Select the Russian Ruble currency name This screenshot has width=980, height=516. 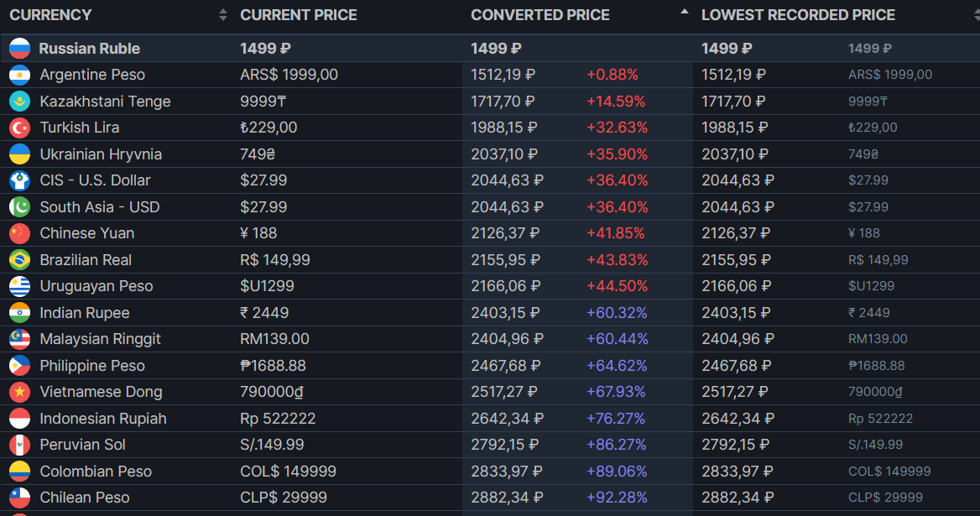coord(90,48)
